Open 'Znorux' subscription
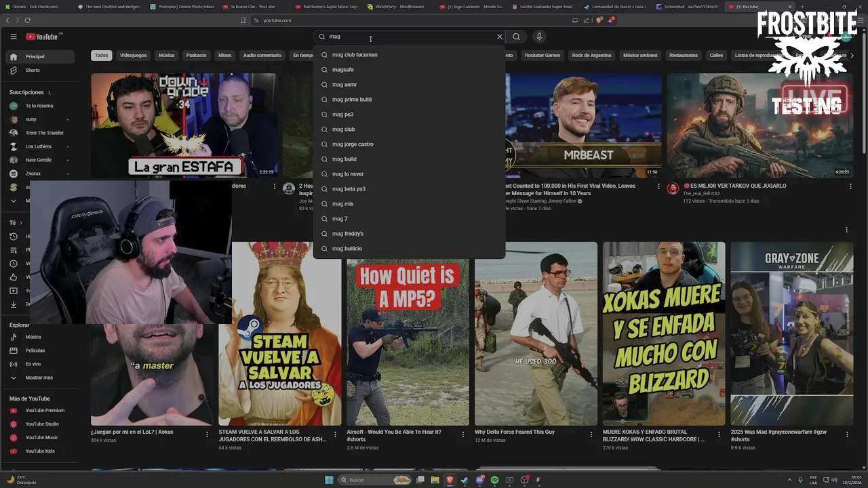Screen dimensions: 868x488 point(41,174)
